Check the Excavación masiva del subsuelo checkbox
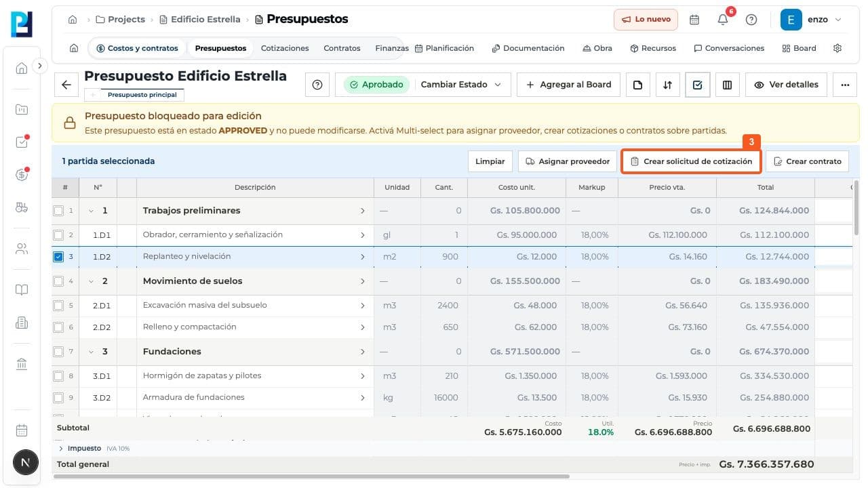868x488 pixels. point(58,306)
